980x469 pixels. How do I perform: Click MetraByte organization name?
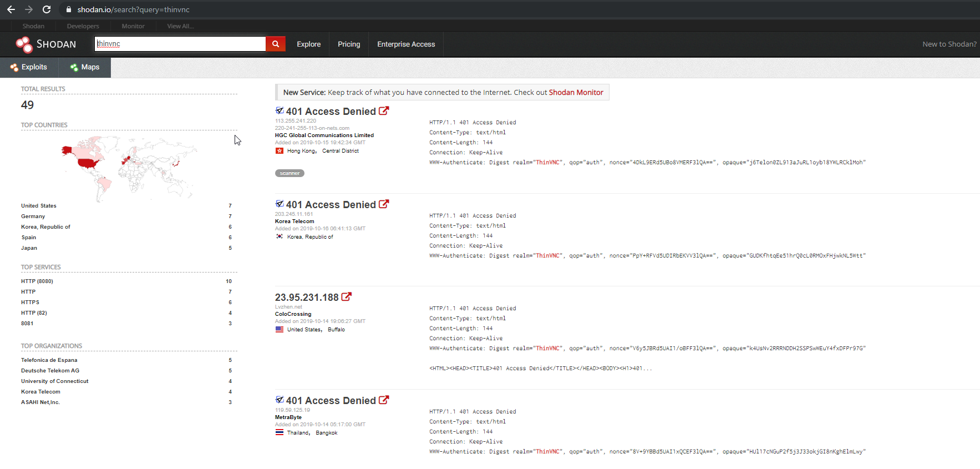point(288,417)
